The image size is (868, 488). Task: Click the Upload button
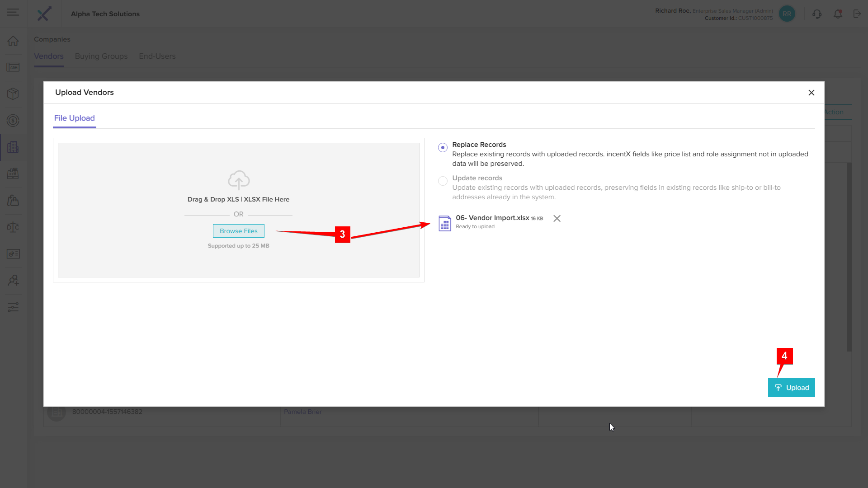(x=791, y=388)
